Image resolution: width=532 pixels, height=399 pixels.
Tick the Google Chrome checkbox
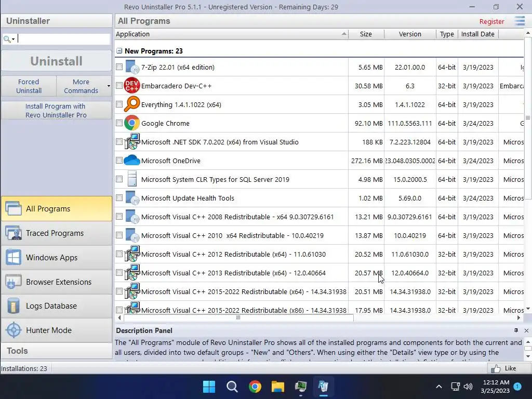click(119, 123)
